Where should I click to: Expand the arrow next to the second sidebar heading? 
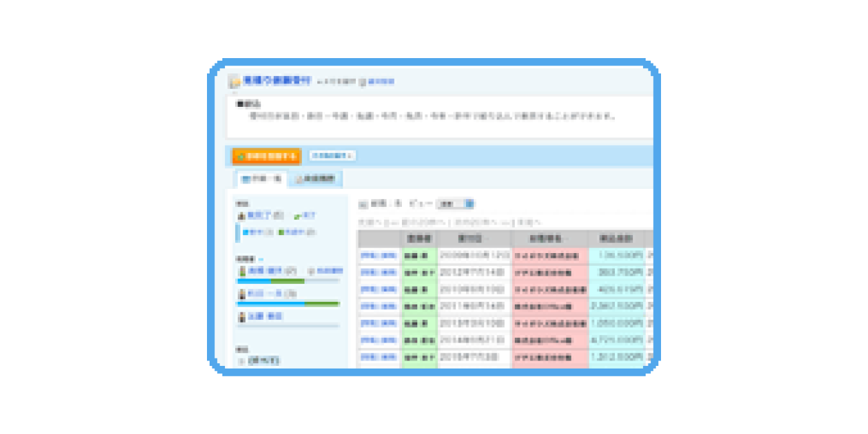coord(261,259)
